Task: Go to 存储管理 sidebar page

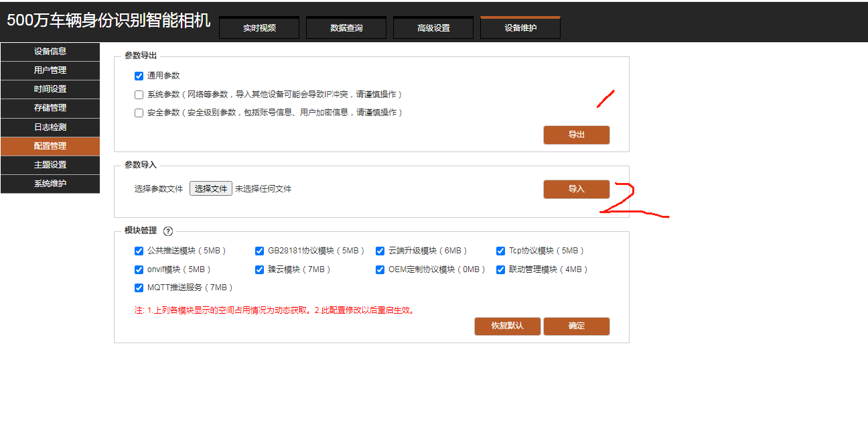Action: click(x=50, y=108)
